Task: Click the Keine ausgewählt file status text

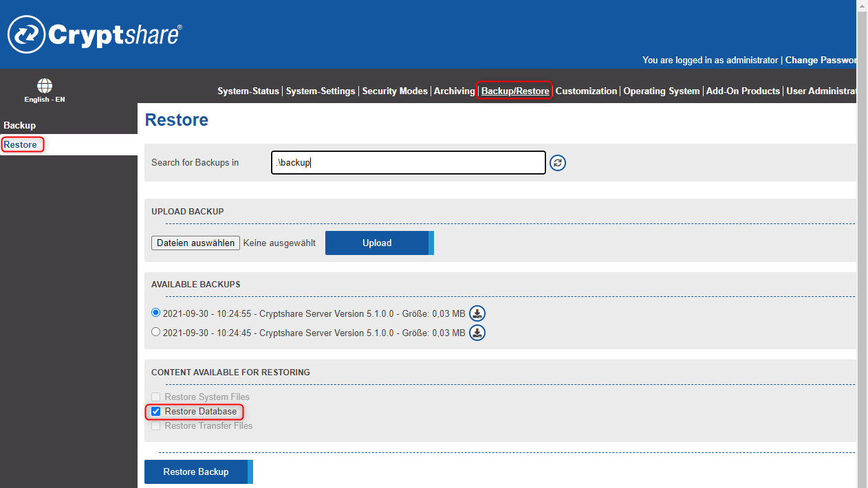Action: tap(279, 243)
